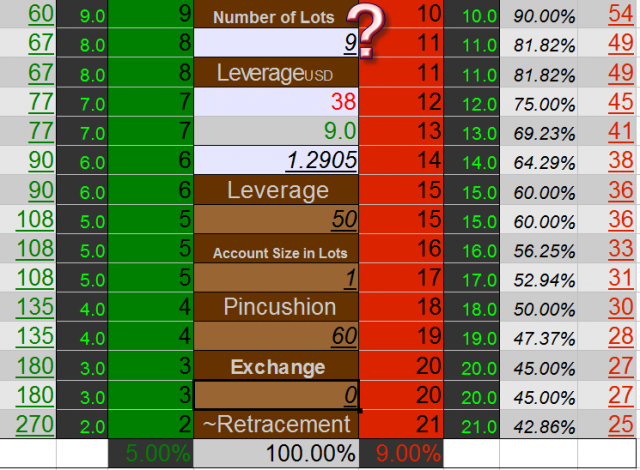This screenshot has height=470, width=640.
Task: Select the Number of Lots input cell showing 9
Action: (x=276, y=42)
